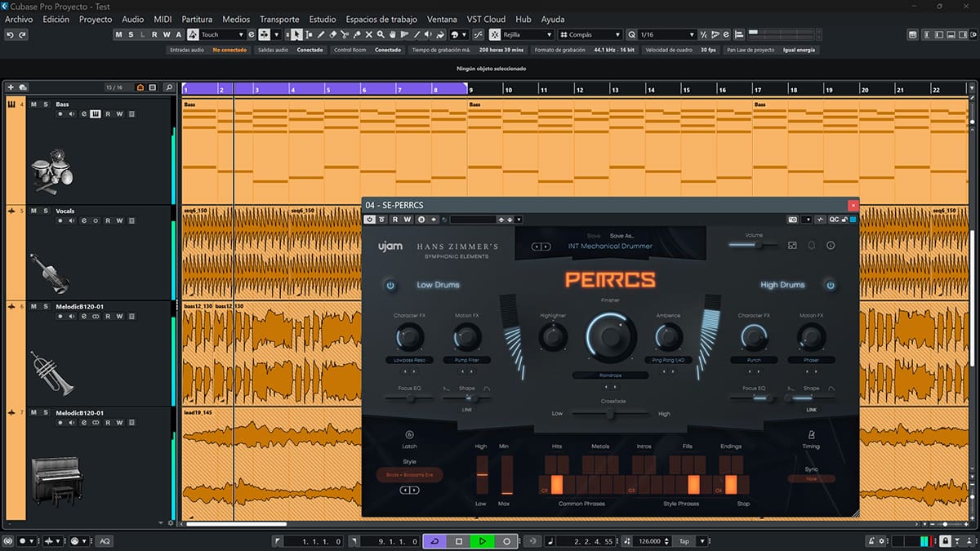Open PERRCS info icon
This screenshot has height=551, width=980.
point(831,245)
